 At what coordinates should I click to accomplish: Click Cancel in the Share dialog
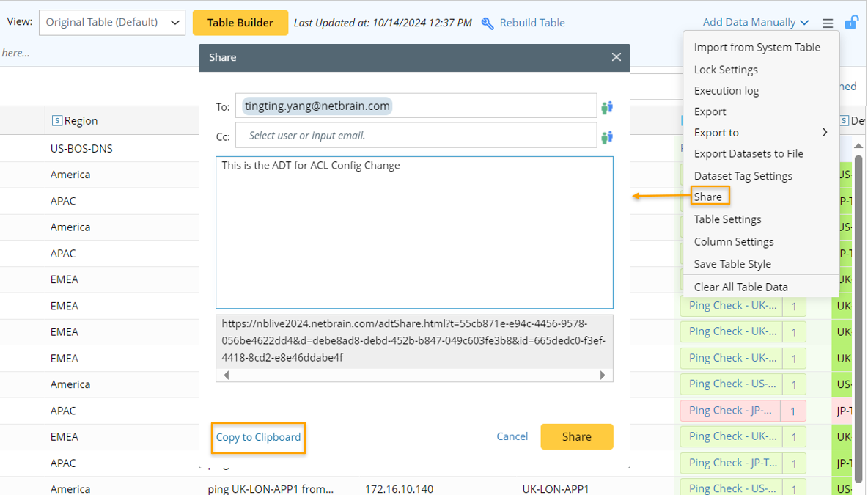coord(512,436)
